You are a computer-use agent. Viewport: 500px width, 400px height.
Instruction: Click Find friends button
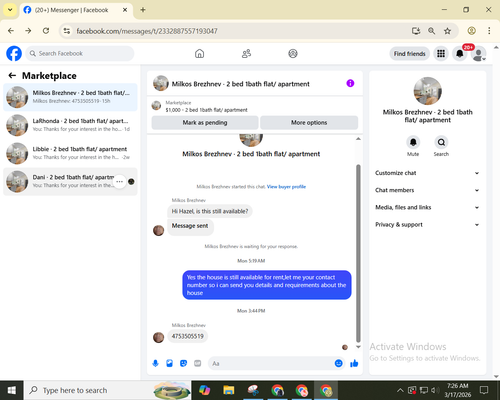(409, 54)
